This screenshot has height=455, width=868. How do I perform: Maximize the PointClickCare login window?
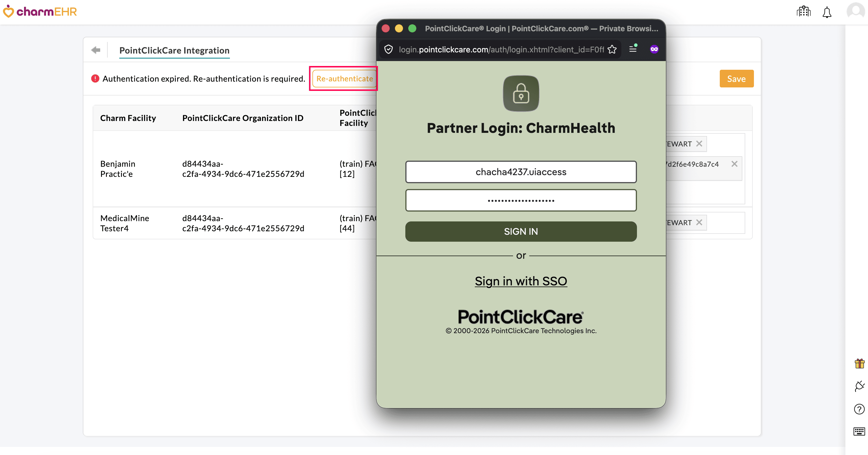coord(412,29)
